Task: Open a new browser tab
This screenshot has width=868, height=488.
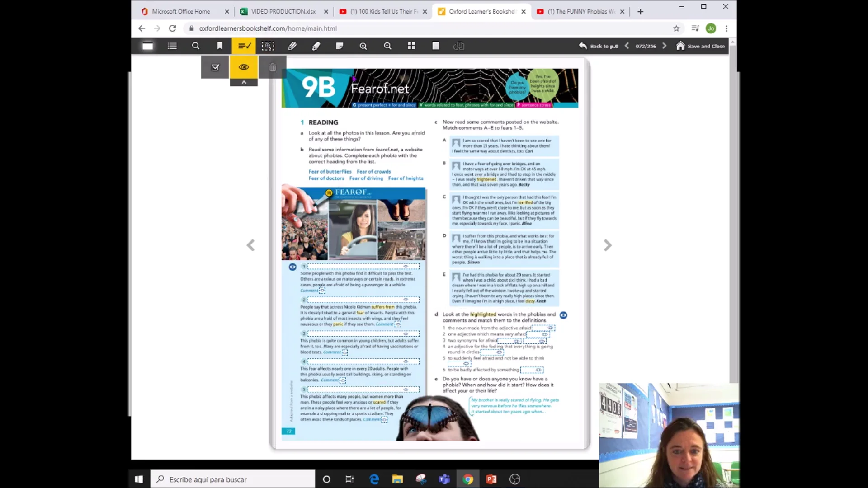Action: click(640, 12)
